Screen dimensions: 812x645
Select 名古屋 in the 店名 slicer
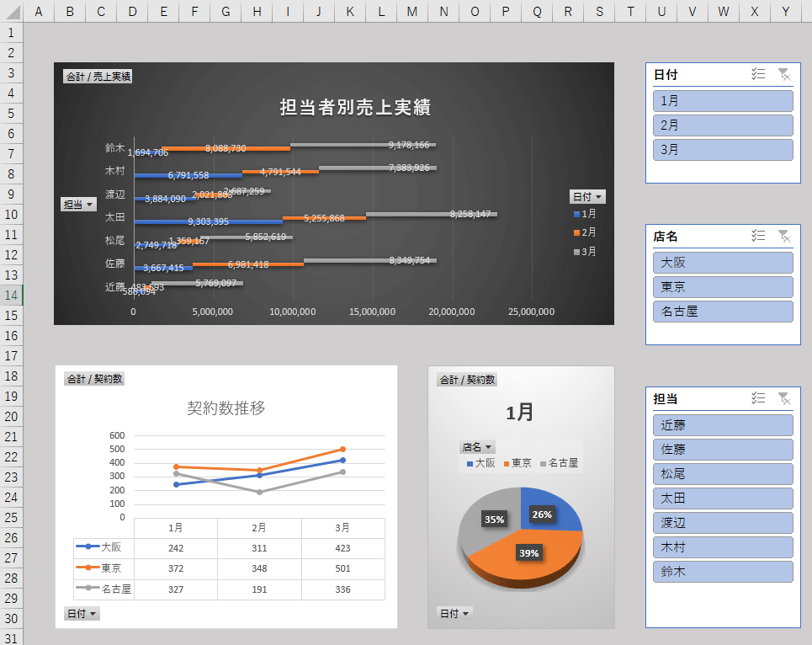coord(723,312)
